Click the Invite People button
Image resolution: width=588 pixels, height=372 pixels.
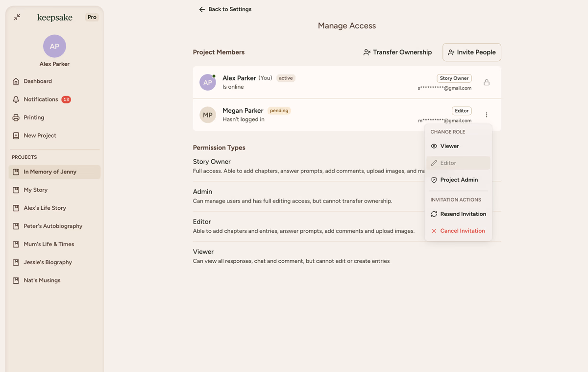(x=471, y=52)
